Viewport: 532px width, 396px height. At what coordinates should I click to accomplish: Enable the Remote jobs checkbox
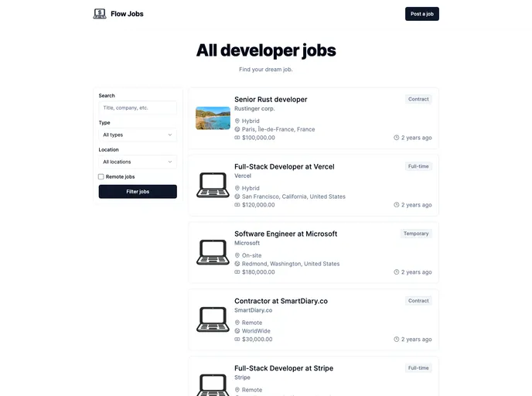101,177
